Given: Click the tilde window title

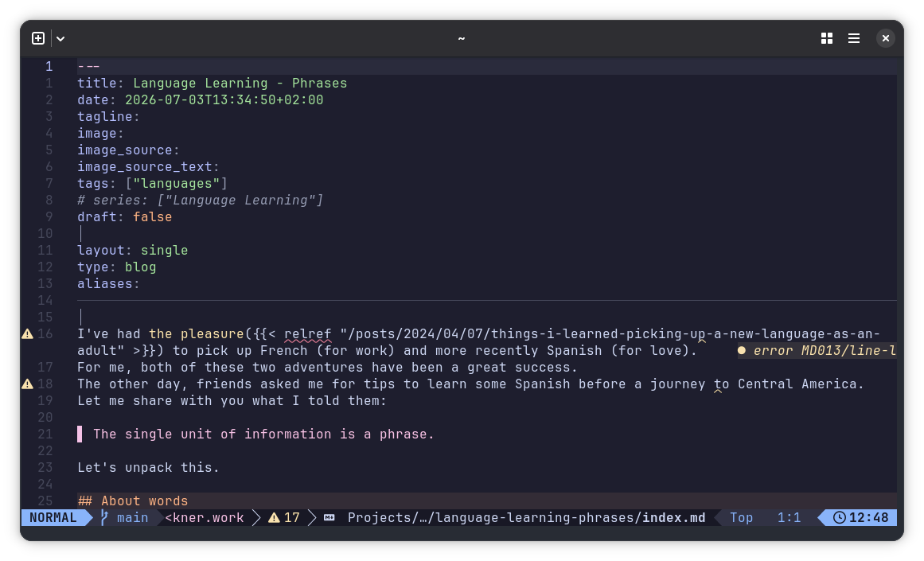Looking at the screenshot, I should (462, 38).
